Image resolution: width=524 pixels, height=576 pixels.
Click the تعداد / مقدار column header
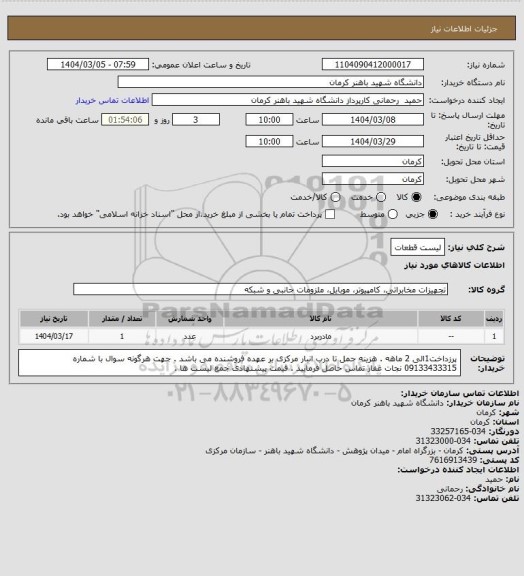(122, 319)
